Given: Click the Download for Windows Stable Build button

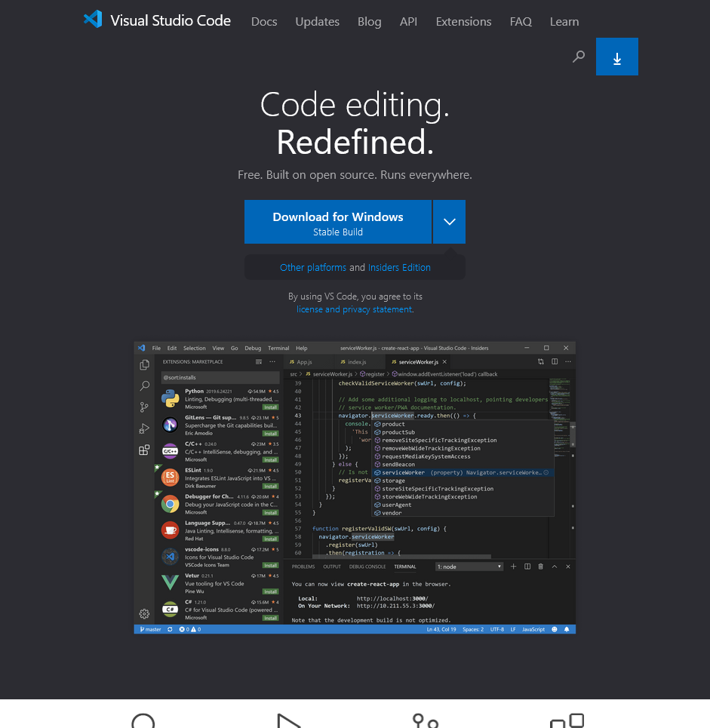Looking at the screenshot, I should tap(338, 222).
